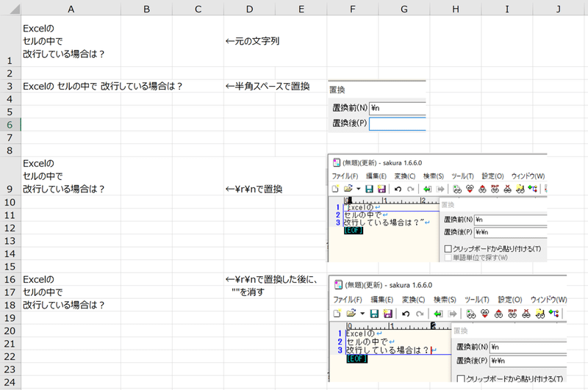Click sakura title bar app icon beside row 9
This screenshot has height=390, width=588.
point(337,162)
